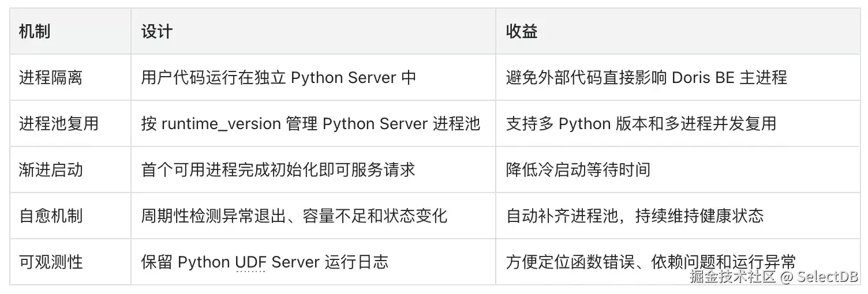Click the 首个可用进程完成初始化 cell

tap(313, 169)
